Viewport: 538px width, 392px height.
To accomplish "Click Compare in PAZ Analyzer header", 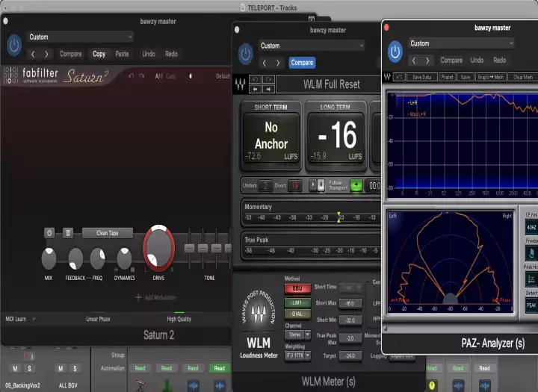I will (451, 60).
